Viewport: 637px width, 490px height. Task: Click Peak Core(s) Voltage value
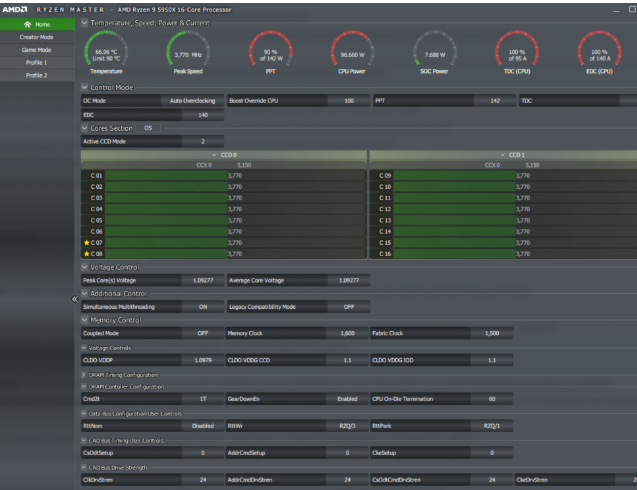[x=203, y=281]
